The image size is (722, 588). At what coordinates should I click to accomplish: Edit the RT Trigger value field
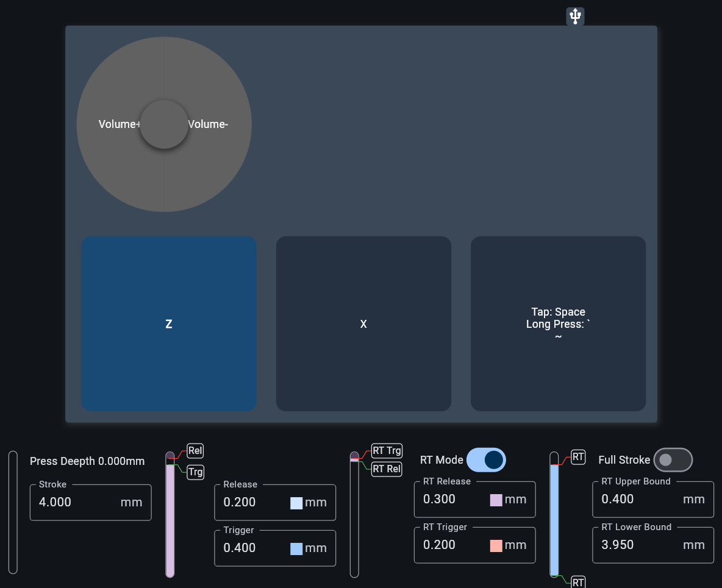tap(451, 545)
